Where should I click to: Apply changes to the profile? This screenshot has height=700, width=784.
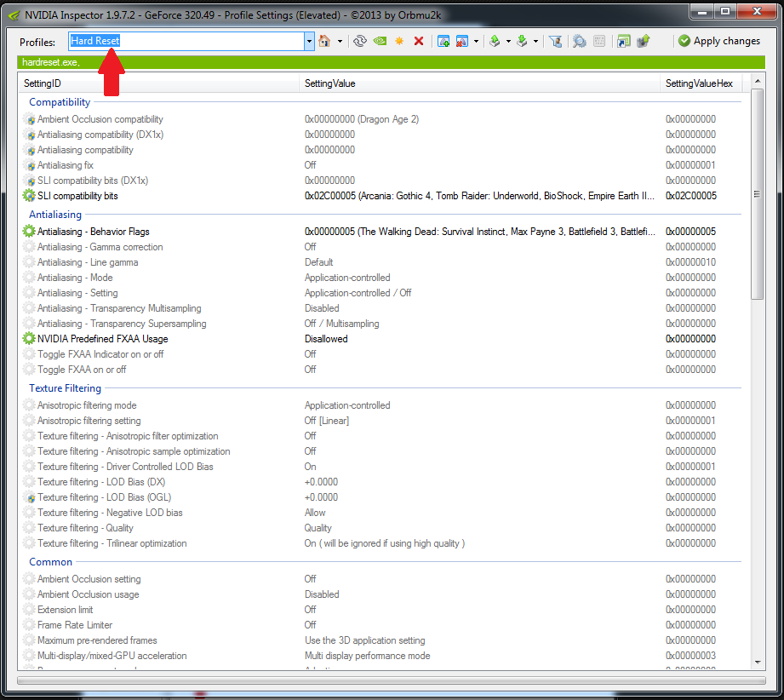[719, 41]
